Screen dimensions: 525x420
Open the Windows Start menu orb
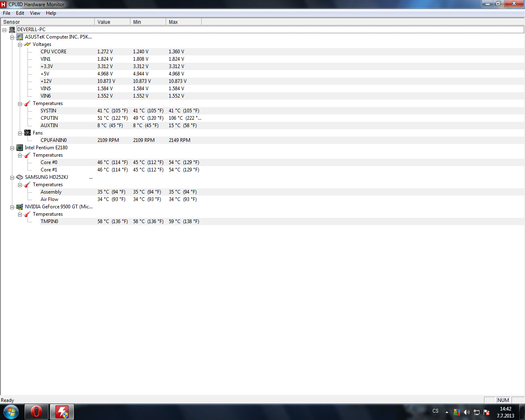click(x=11, y=412)
